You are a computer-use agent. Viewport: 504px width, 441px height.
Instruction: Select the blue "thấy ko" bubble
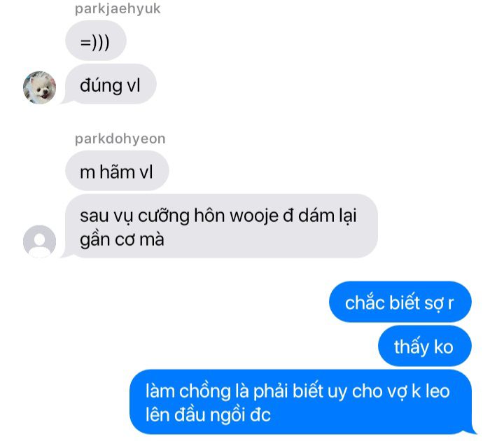pyautogui.click(x=425, y=346)
